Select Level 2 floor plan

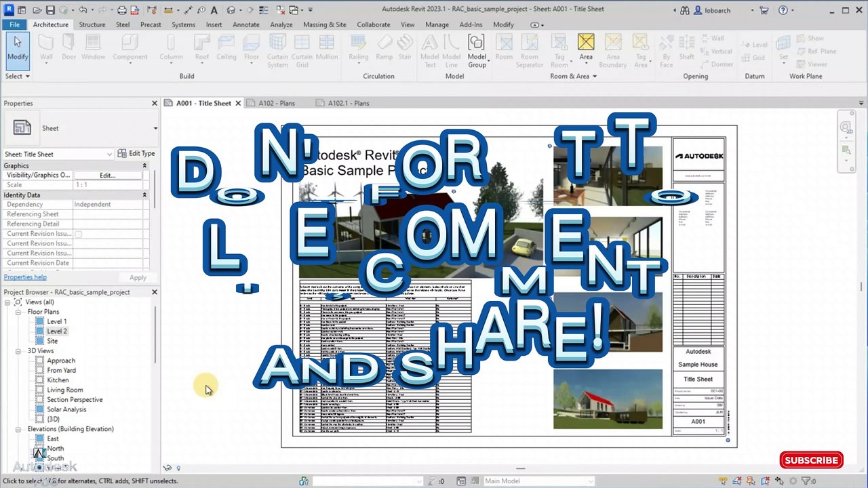click(56, 331)
